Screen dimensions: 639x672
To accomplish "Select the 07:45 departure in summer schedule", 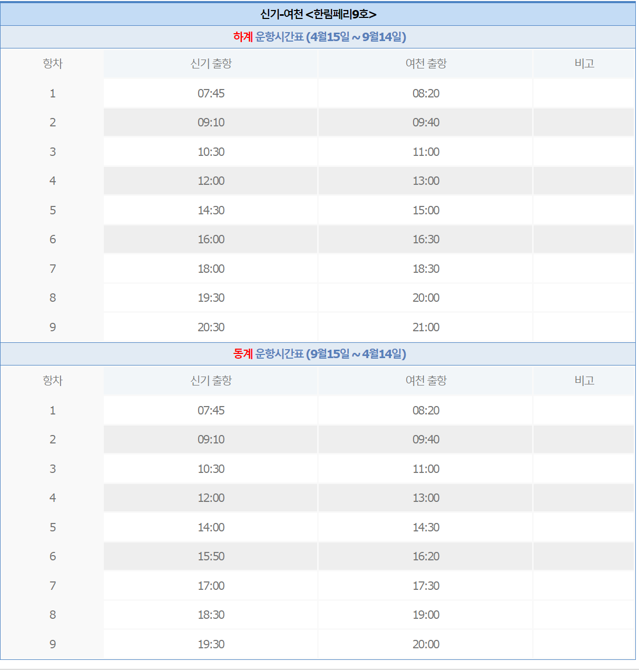I will [x=210, y=94].
